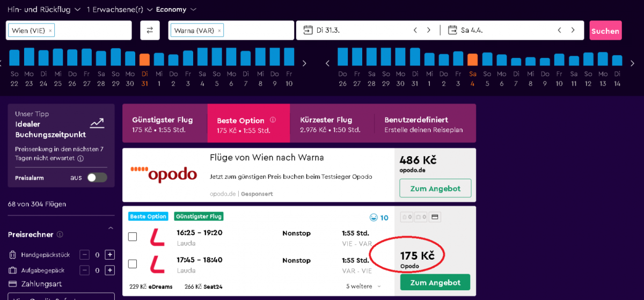
Task: Check the 17:45 - 18:40 Lauda flight box
Action: tap(133, 264)
